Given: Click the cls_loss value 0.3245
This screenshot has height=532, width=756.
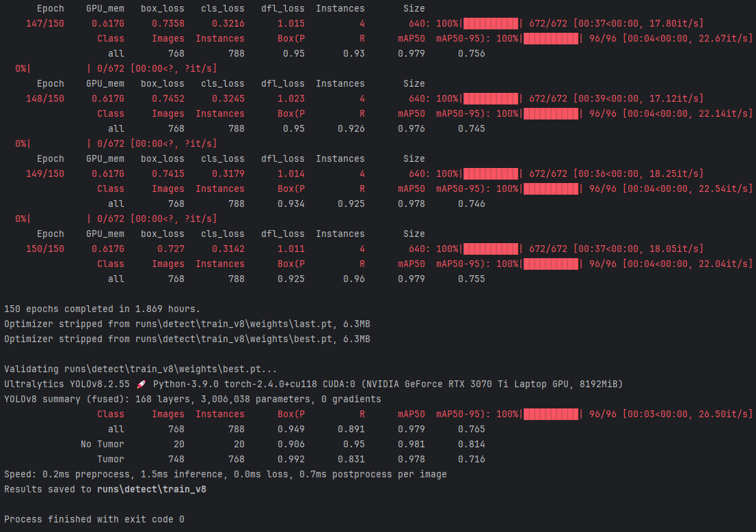Looking at the screenshot, I should pos(228,99).
